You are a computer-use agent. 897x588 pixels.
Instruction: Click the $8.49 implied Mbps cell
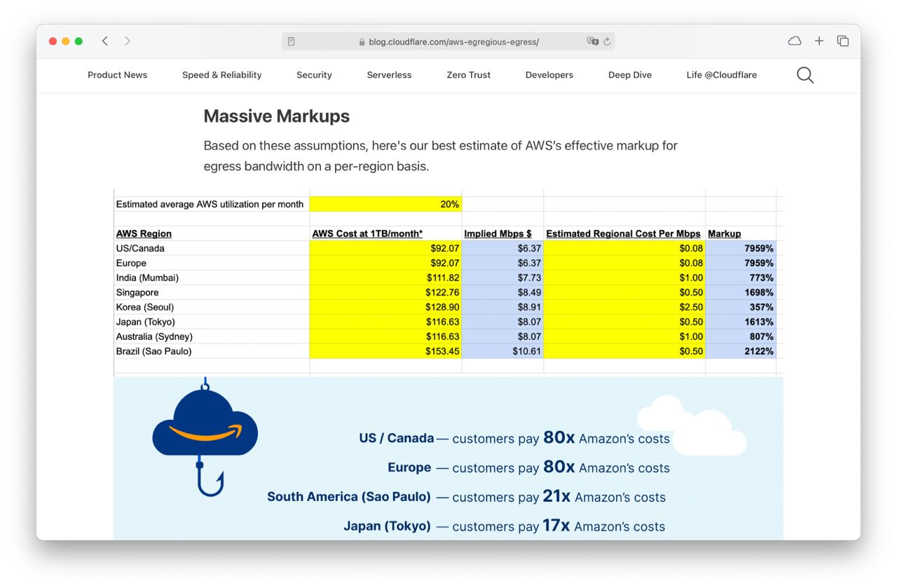point(502,292)
